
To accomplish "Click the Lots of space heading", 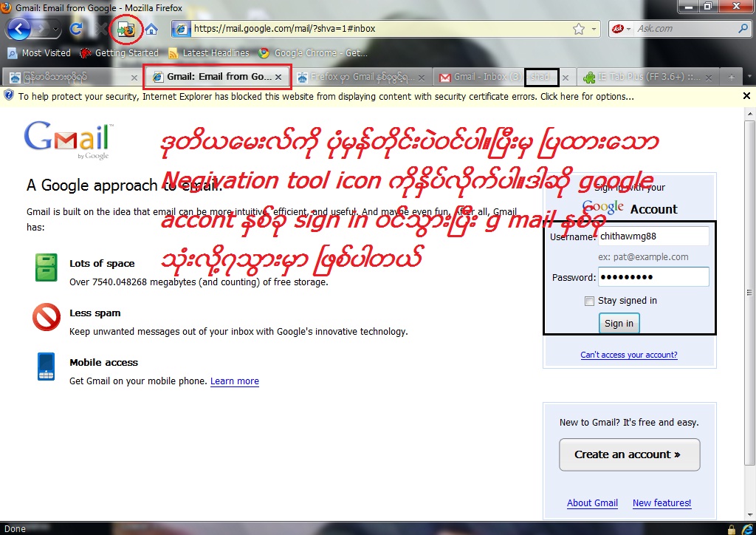I will tap(102, 263).
